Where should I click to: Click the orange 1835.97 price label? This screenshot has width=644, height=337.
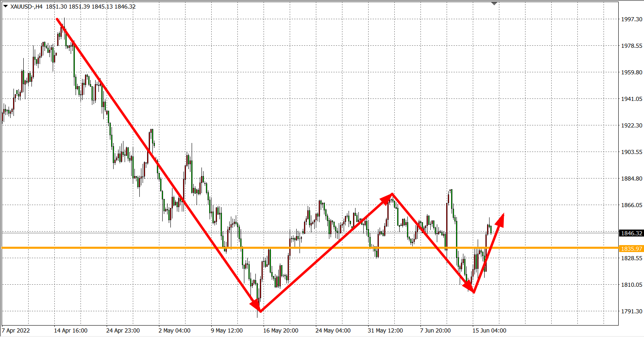click(631, 248)
